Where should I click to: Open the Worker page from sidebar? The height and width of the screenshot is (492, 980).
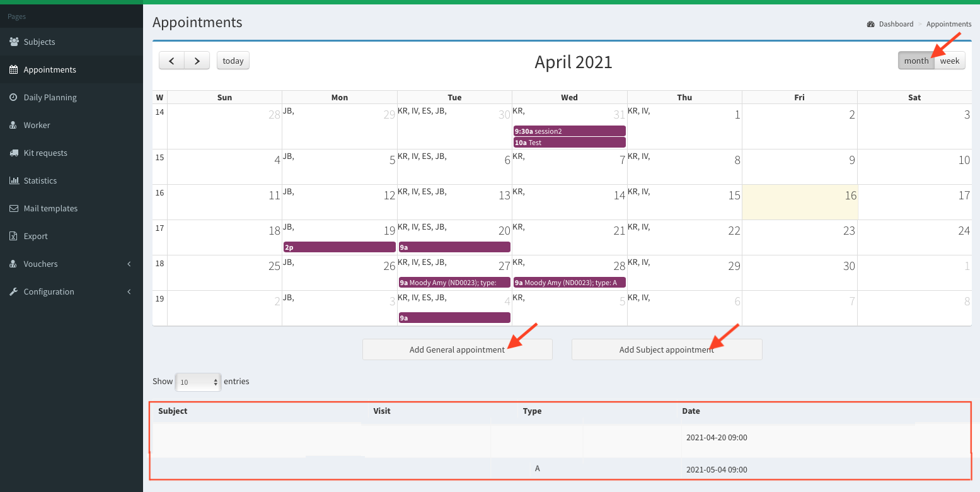(x=37, y=125)
